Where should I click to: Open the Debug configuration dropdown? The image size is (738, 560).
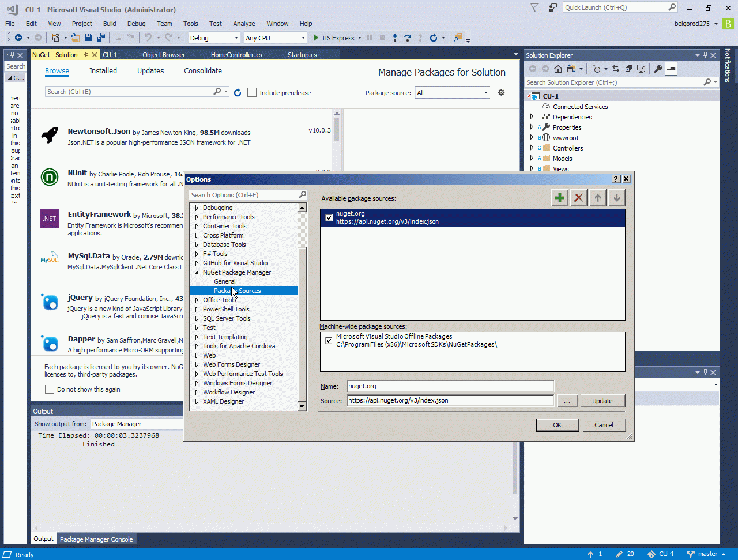pyautogui.click(x=214, y=38)
